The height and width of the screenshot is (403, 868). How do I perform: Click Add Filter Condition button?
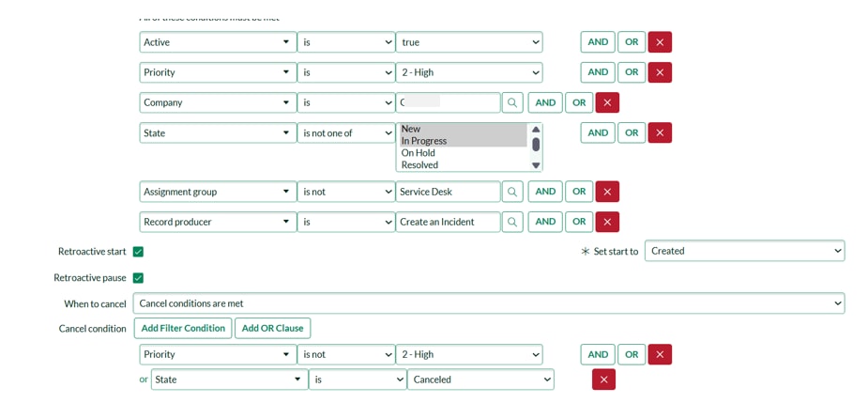click(183, 328)
